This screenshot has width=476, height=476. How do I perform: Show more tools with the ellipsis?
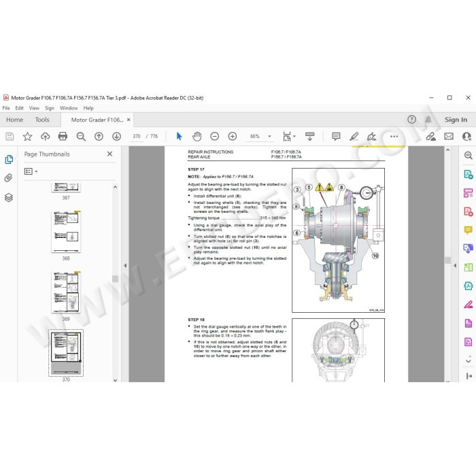[x=394, y=136]
